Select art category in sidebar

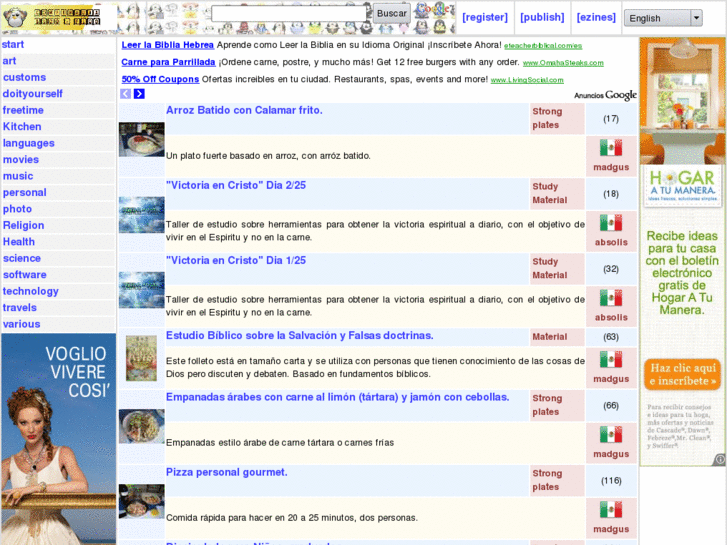(x=9, y=61)
